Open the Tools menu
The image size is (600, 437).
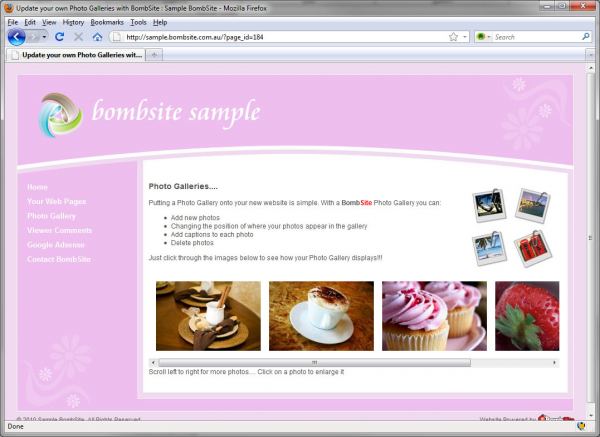(x=138, y=22)
